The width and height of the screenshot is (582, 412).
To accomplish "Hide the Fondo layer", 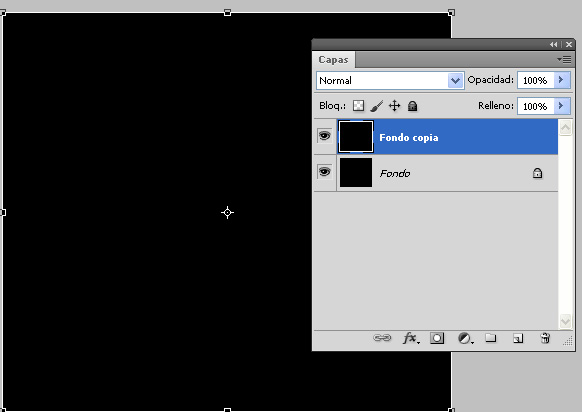I will click(x=324, y=172).
